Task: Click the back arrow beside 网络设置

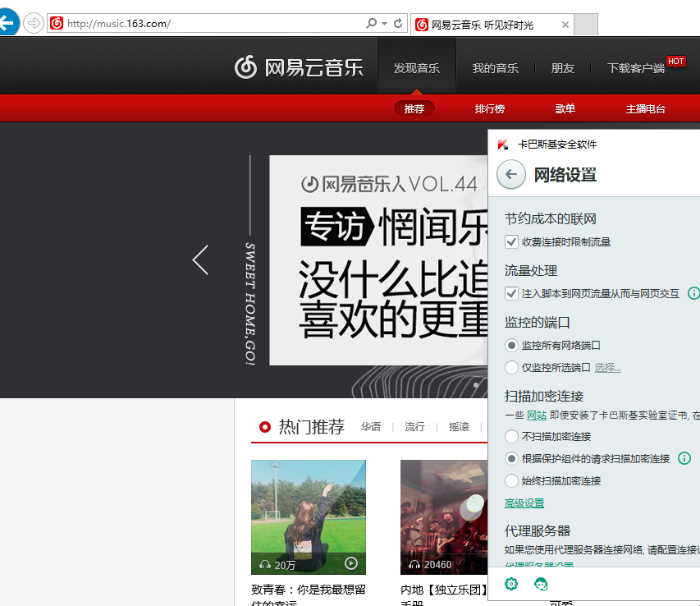Action: [x=511, y=175]
